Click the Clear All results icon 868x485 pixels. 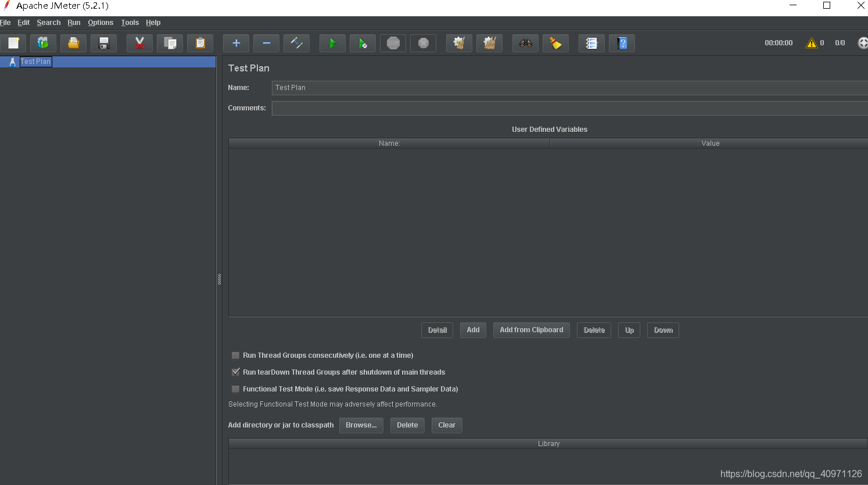pyautogui.click(x=490, y=43)
